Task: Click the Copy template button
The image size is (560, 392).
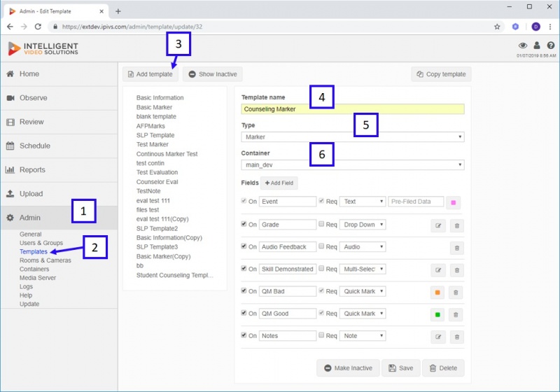Action: 441,74
